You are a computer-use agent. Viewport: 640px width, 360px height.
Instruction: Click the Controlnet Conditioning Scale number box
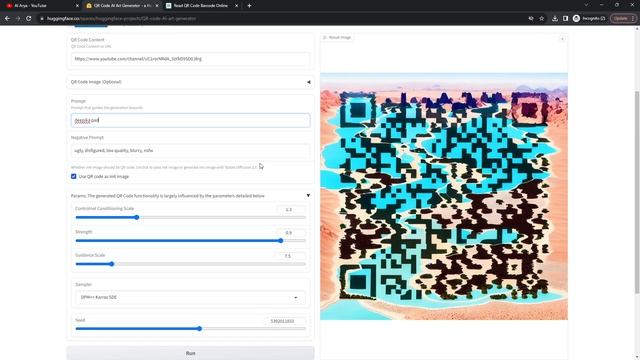pos(291,209)
